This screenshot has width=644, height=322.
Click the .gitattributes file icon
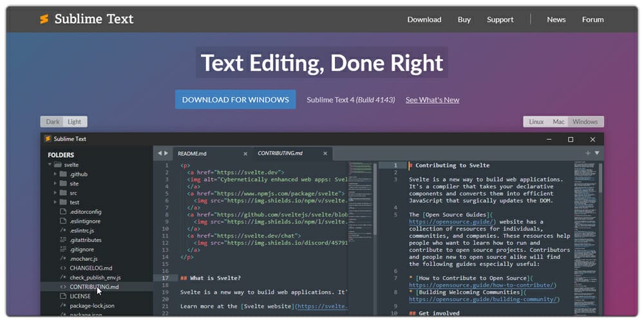[x=63, y=240]
